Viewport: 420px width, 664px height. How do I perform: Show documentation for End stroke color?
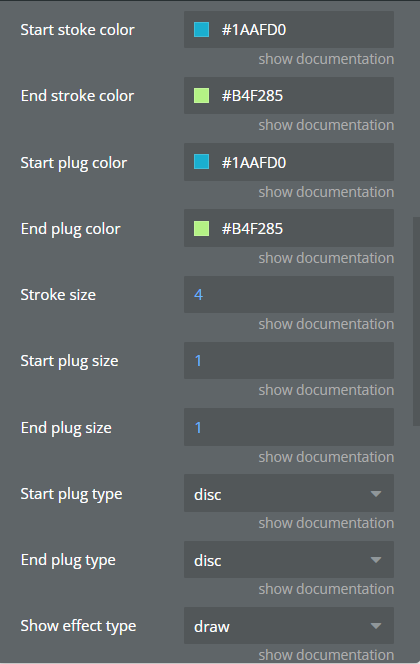pyautogui.click(x=326, y=125)
